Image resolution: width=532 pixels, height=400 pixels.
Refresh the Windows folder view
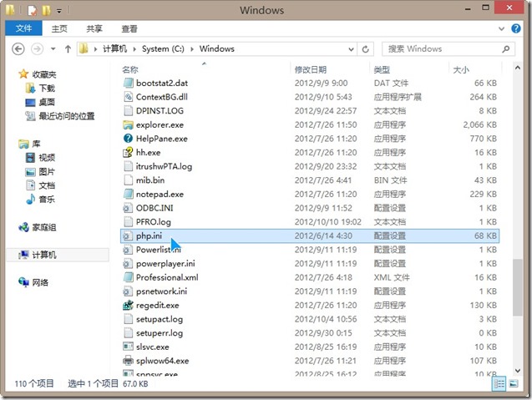click(366, 49)
